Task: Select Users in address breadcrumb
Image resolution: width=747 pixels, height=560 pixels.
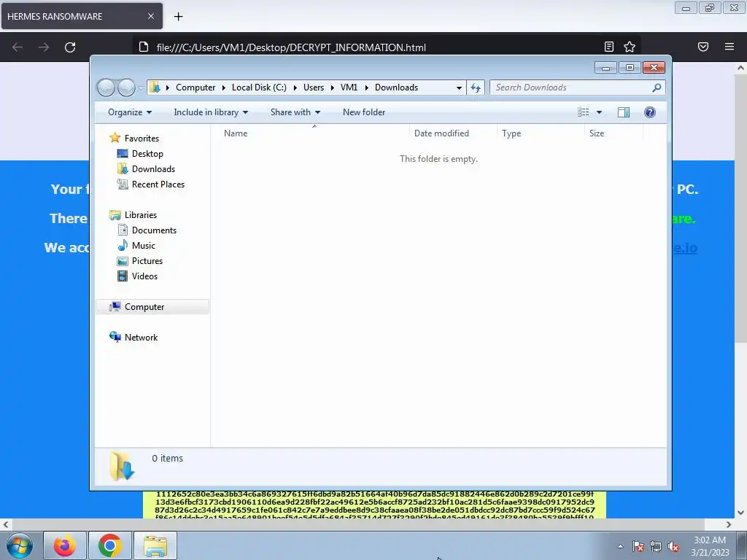Action: coord(314,87)
